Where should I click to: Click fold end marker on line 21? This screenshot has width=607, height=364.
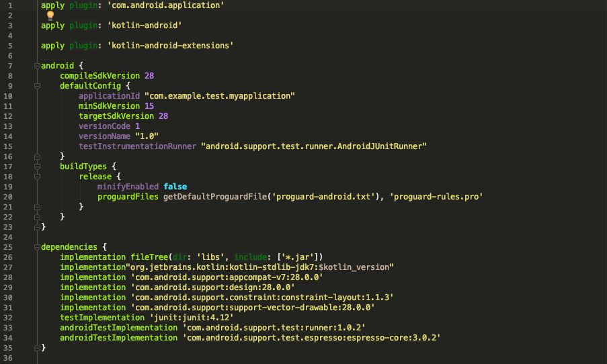tap(37, 207)
